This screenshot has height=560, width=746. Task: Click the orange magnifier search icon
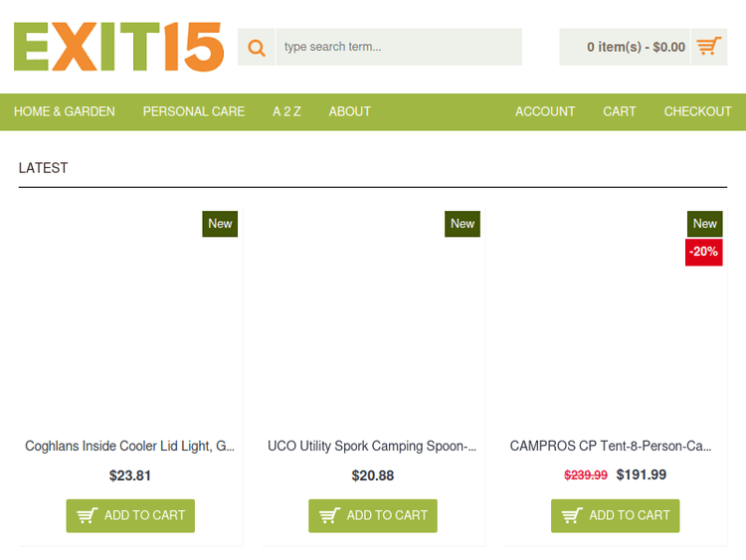[x=257, y=47]
